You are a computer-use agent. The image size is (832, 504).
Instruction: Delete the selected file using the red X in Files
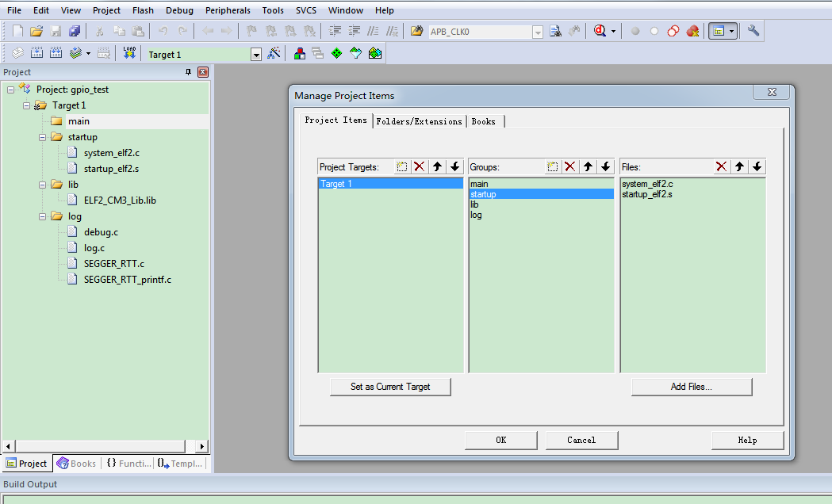[721, 166]
